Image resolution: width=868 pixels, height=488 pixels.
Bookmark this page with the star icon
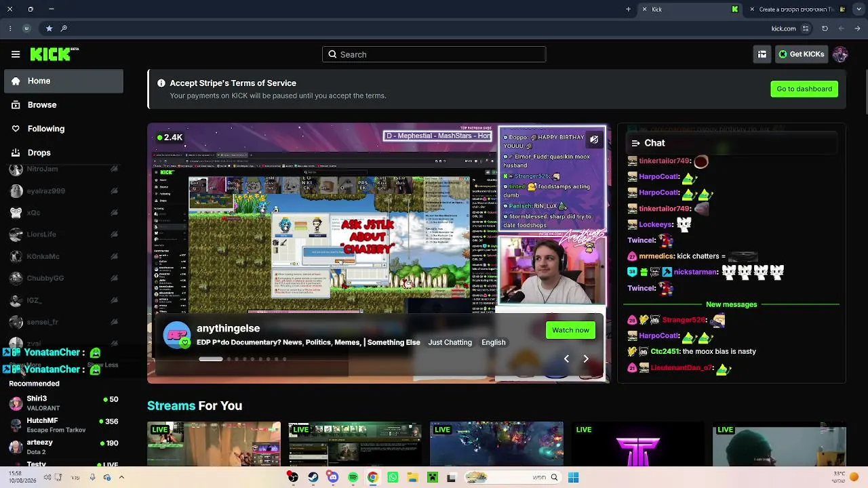49,28
